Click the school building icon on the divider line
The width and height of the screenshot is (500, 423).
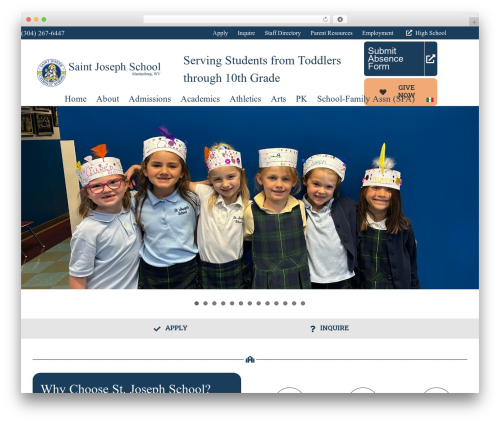(x=250, y=359)
